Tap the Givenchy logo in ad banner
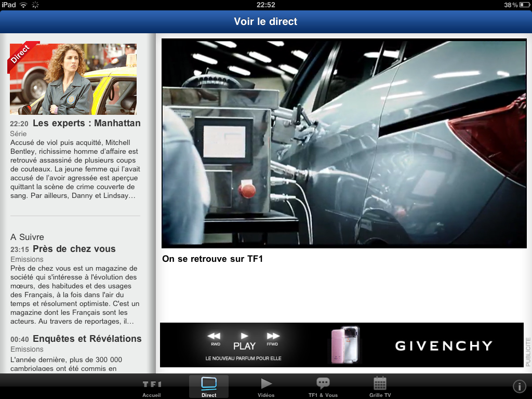The height and width of the screenshot is (399, 532). coord(444,345)
